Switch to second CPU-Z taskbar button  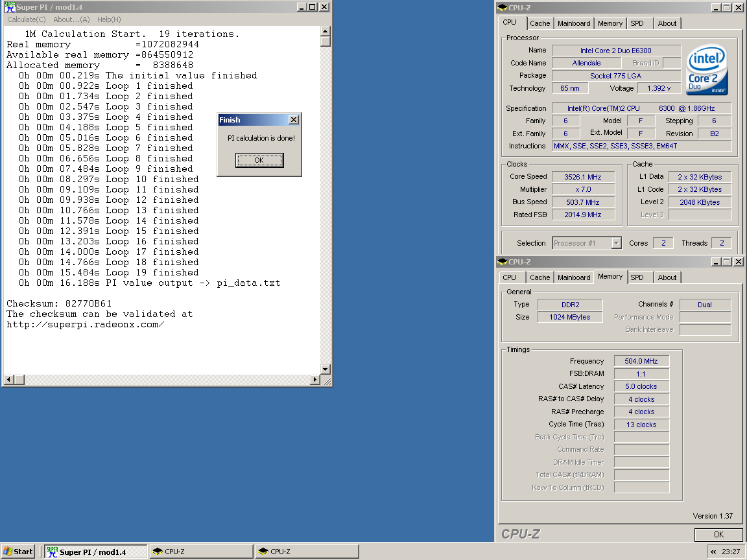tap(307, 552)
